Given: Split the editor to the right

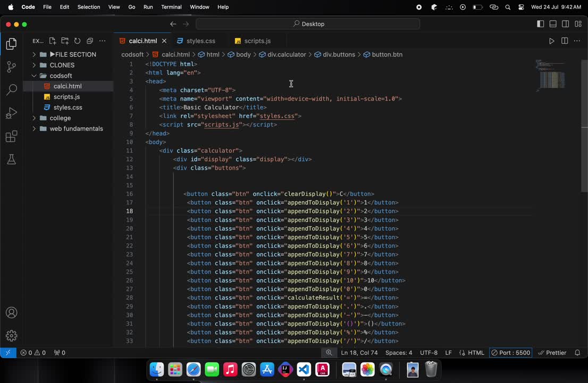Looking at the screenshot, I should point(565,41).
